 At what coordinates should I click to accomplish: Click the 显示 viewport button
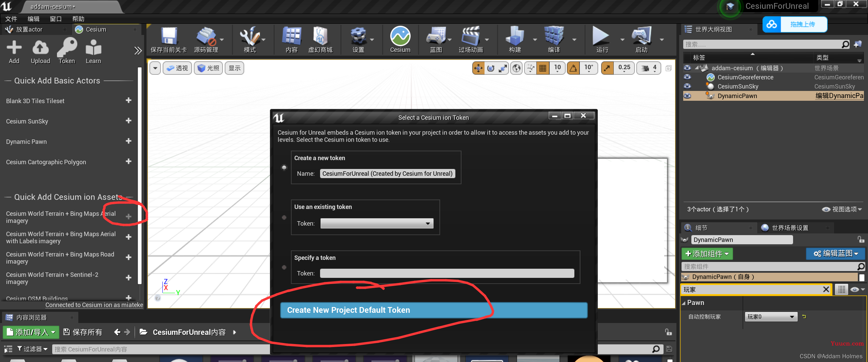[x=235, y=68]
